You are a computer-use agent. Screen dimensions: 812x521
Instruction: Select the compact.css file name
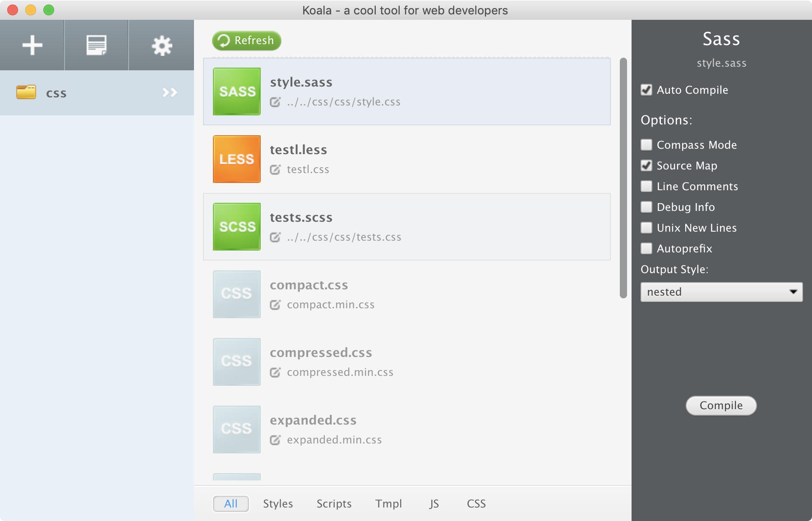(x=309, y=285)
